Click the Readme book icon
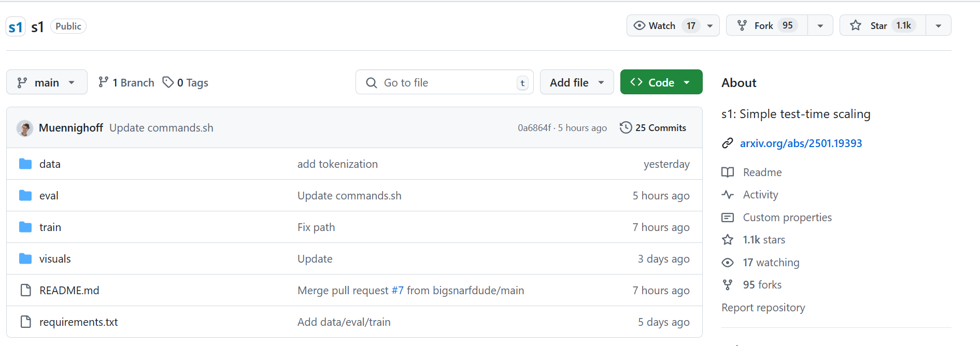980x346 pixels. (x=728, y=172)
